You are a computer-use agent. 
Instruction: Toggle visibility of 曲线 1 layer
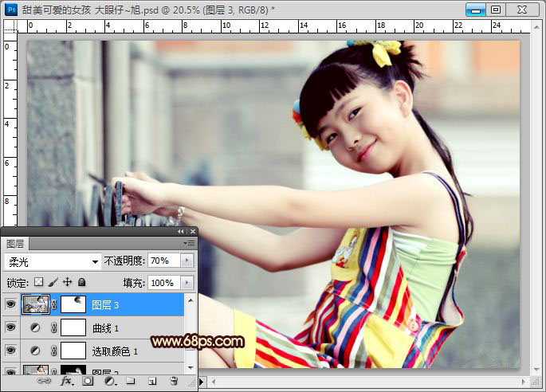tap(10, 327)
